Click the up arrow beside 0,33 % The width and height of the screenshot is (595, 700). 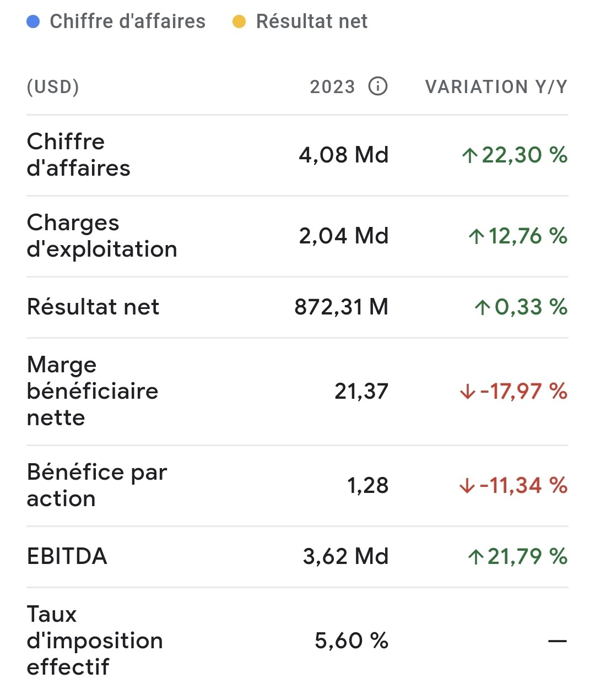[482, 307]
